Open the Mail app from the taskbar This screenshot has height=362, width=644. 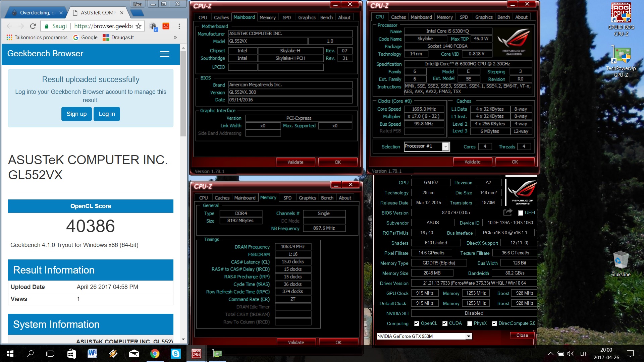point(134,353)
